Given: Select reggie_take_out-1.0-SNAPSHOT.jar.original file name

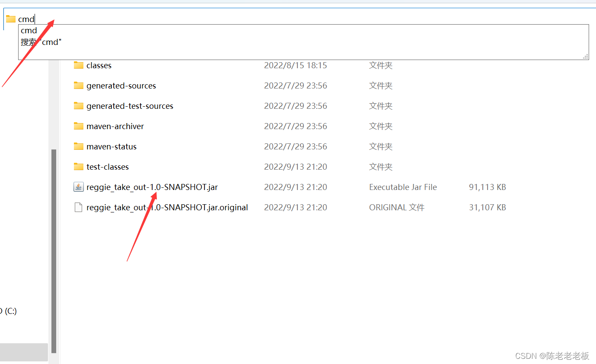Looking at the screenshot, I should coord(167,208).
